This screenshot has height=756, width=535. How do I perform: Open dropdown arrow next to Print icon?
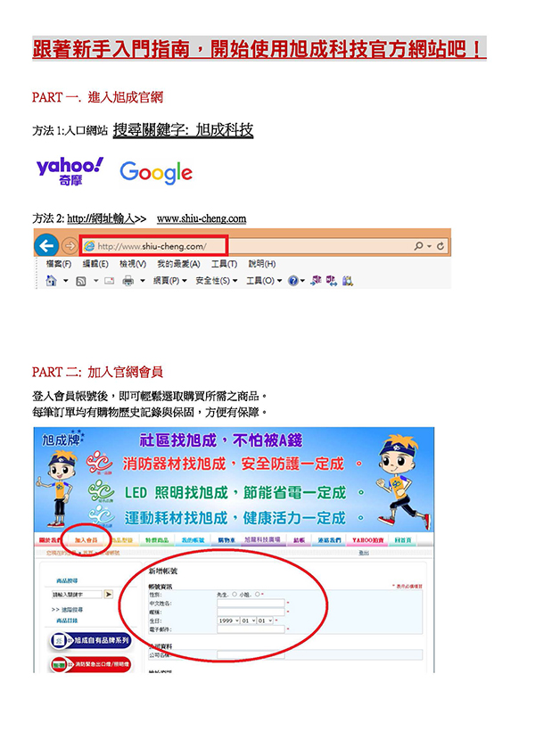click(x=143, y=281)
